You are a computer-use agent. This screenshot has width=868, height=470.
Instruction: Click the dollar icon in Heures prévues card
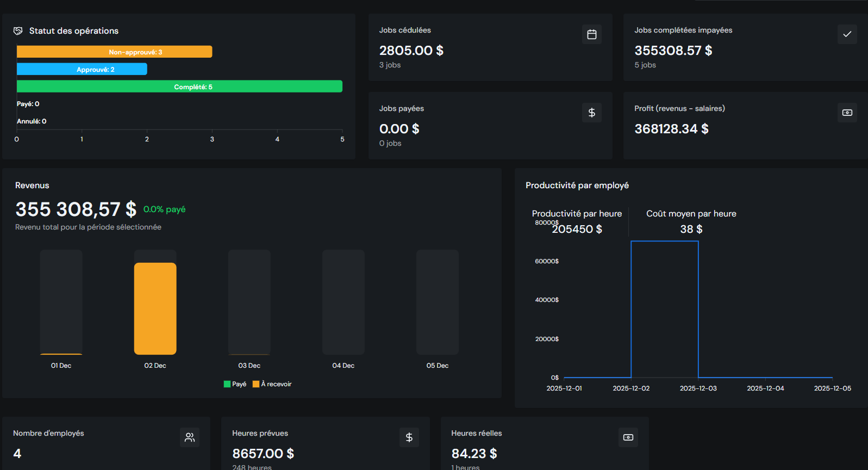tap(409, 437)
